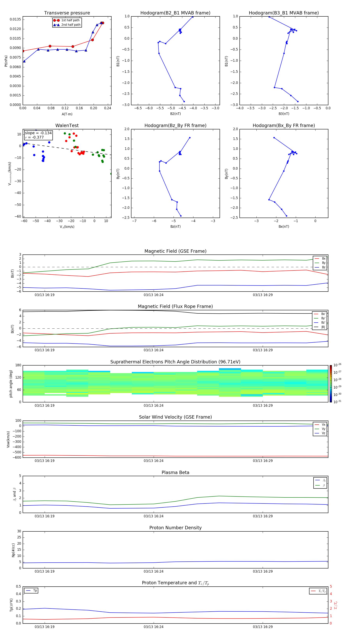Click the 'pitch angle (deg)' axis label
This screenshot has width=351, height=644.
click(11, 384)
